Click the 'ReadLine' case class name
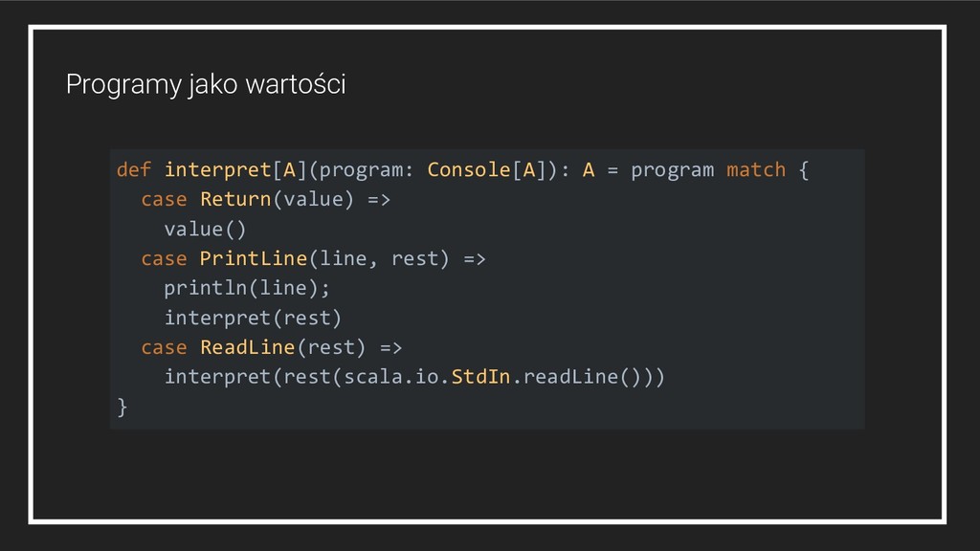 [x=247, y=348]
